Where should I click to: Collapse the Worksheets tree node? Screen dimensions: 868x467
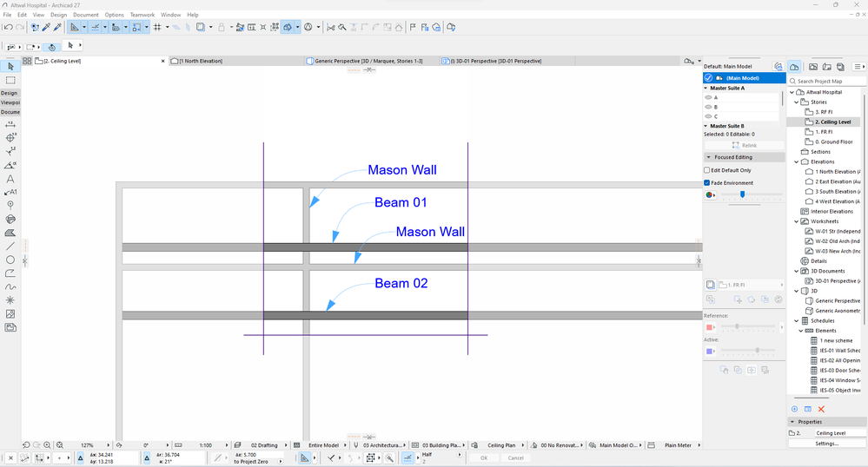point(797,221)
